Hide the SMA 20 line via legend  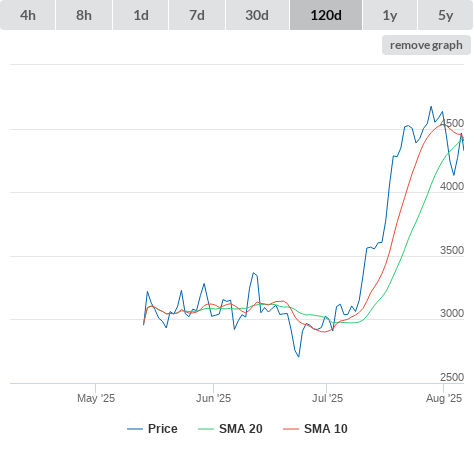tap(230, 429)
